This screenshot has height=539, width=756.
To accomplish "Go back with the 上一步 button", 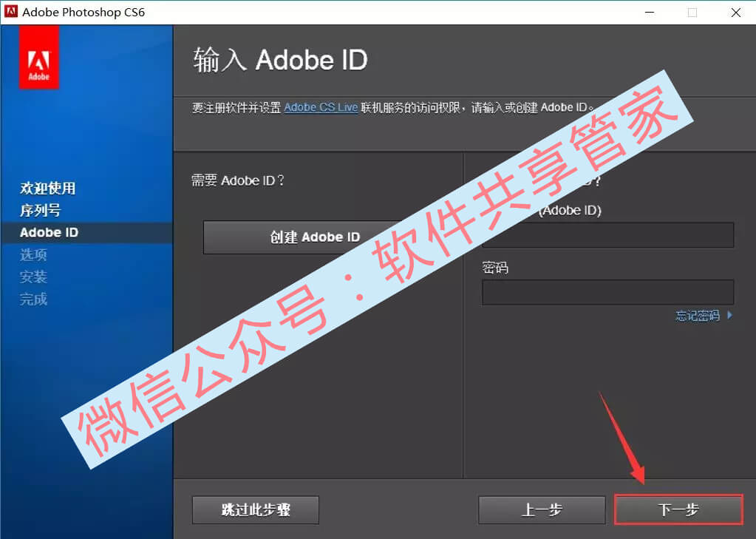I will pos(542,510).
